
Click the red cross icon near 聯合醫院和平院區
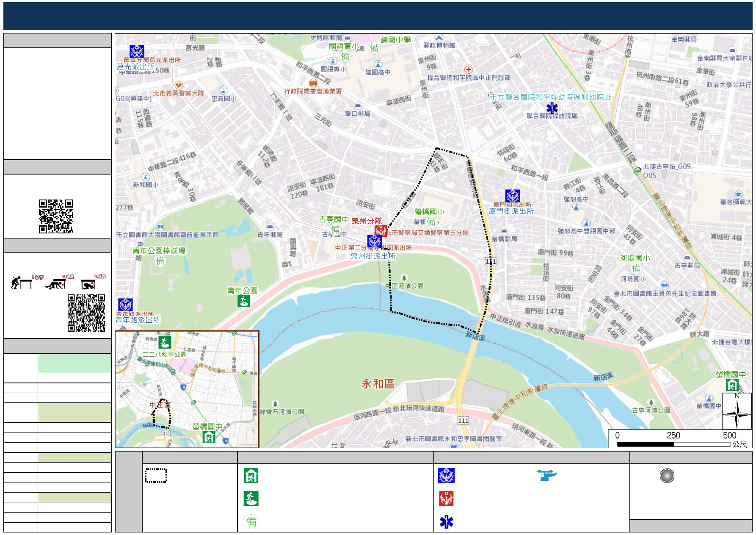(x=468, y=69)
